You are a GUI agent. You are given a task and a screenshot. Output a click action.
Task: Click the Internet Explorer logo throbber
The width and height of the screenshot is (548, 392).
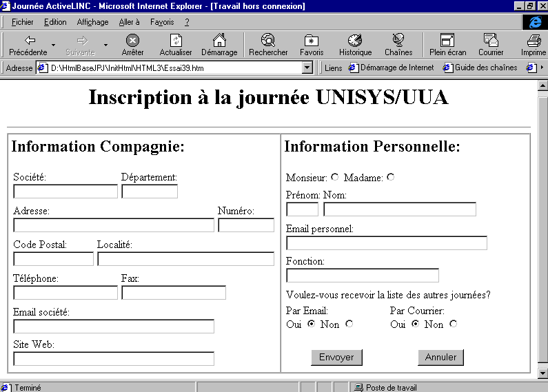tap(535, 22)
